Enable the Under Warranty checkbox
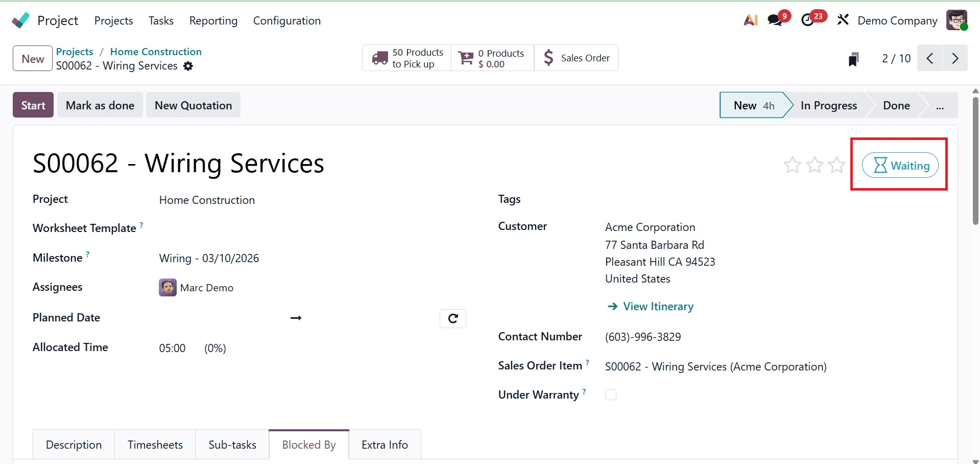Screen dimensions: 980x464 (x=610, y=394)
